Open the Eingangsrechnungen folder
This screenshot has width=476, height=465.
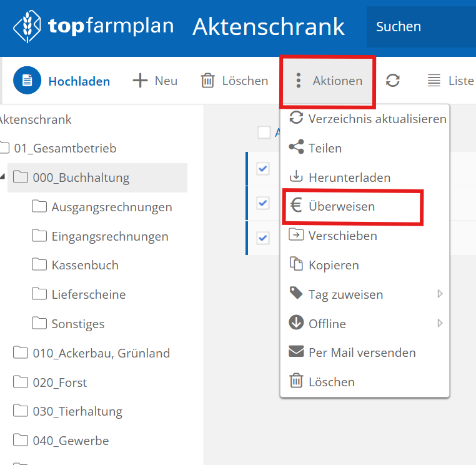click(110, 236)
